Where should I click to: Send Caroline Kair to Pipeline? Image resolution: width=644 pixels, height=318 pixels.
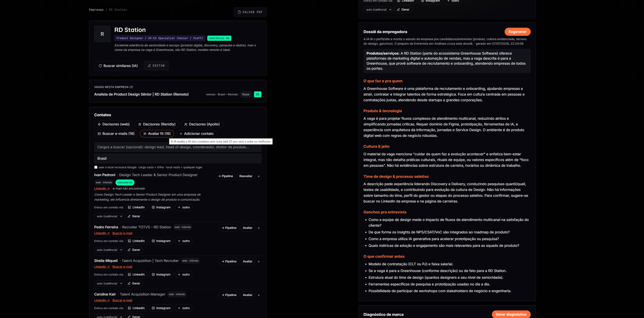229,295
